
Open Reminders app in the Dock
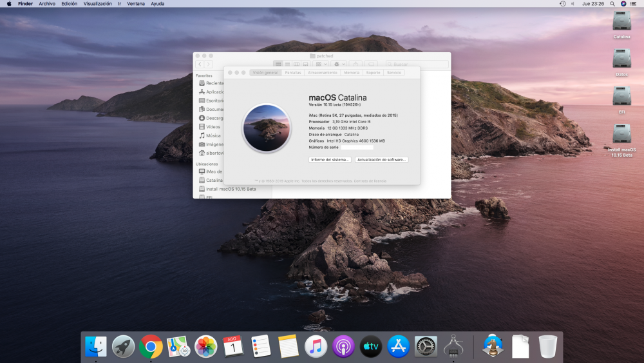(260, 346)
